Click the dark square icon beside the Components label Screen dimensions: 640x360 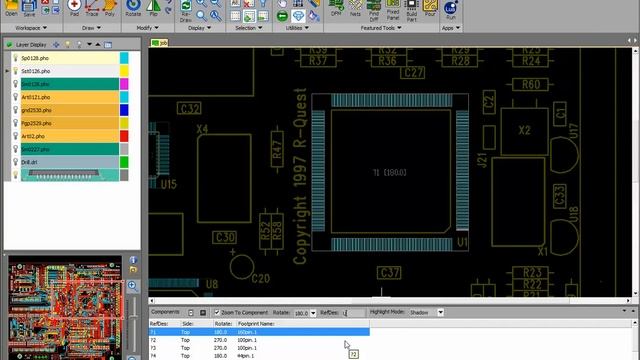tap(203, 313)
